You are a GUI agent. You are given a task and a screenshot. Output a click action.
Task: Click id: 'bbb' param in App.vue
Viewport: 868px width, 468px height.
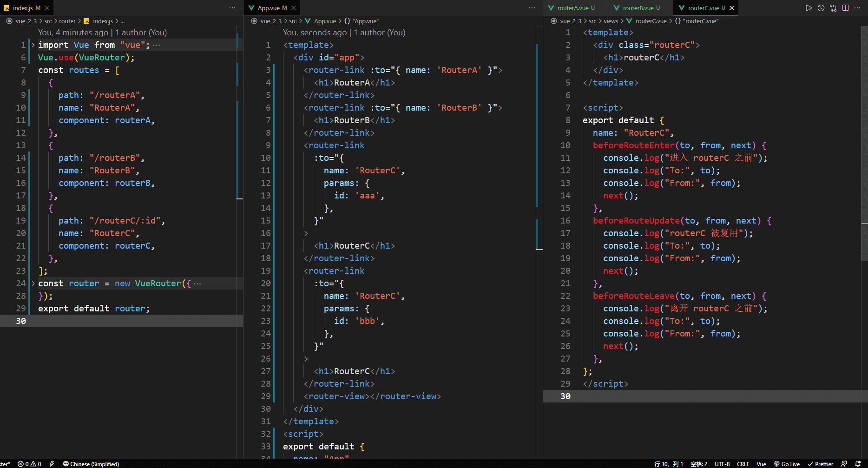(359, 321)
